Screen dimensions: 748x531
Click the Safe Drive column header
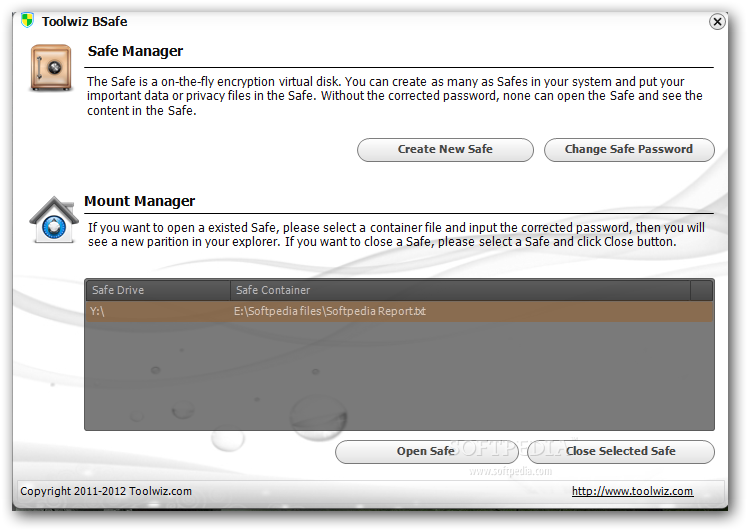click(158, 290)
